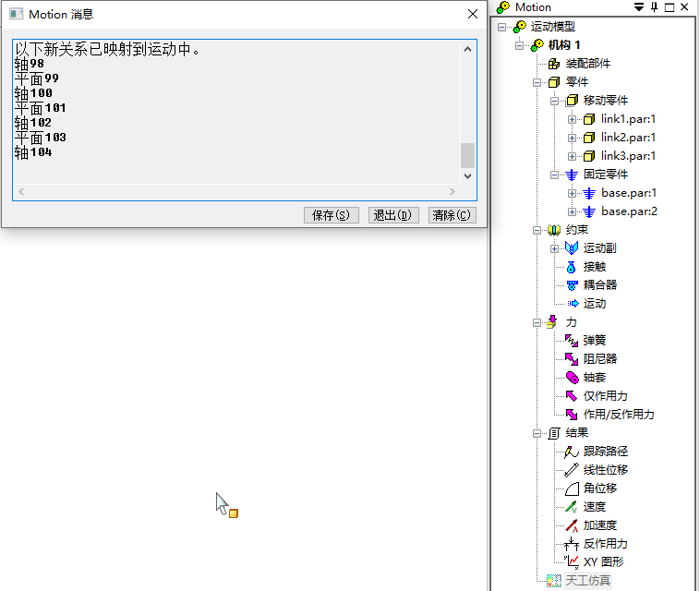Collapse the 运动模型 tree node
700x591 pixels.
tap(501, 27)
